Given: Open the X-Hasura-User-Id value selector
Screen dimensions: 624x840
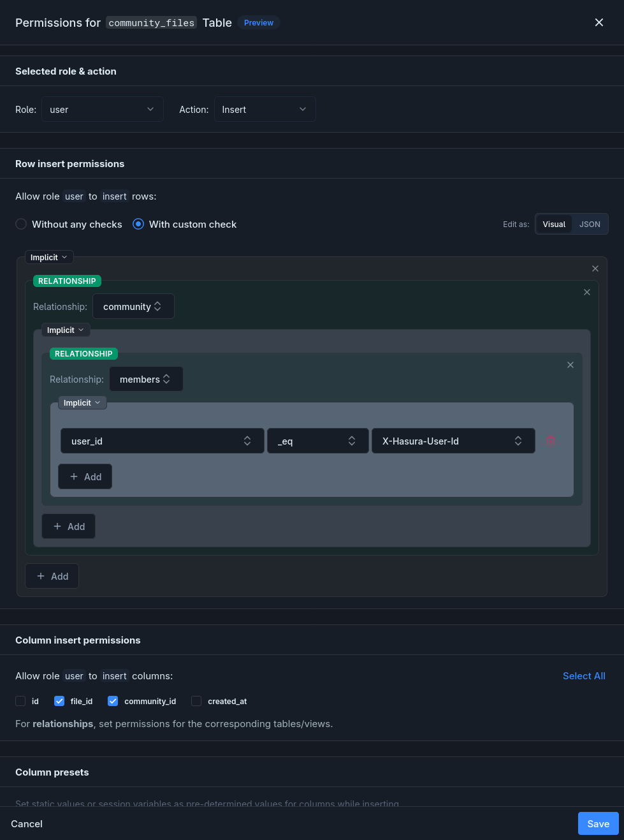Looking at the screenshot, I should (x=453, y=441).
